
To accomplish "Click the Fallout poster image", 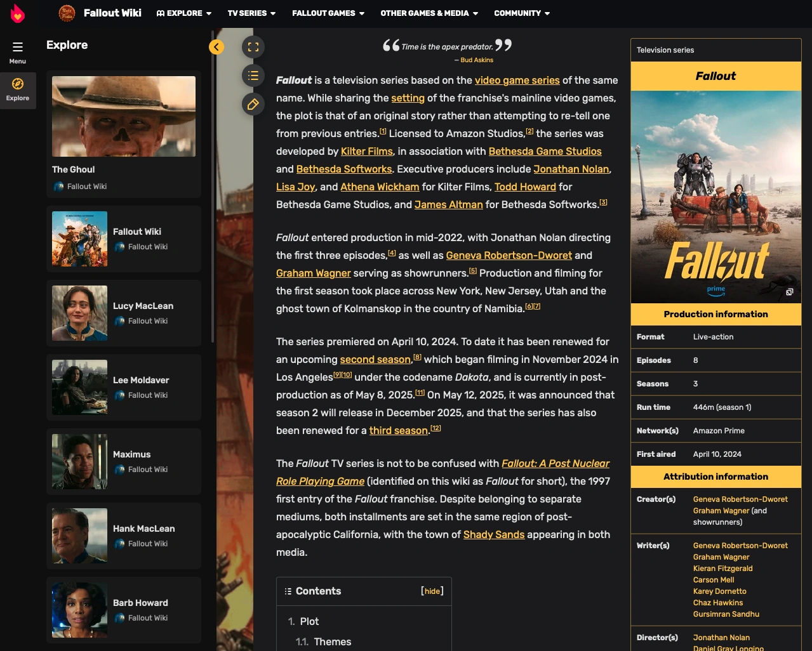I will point(716,197).
